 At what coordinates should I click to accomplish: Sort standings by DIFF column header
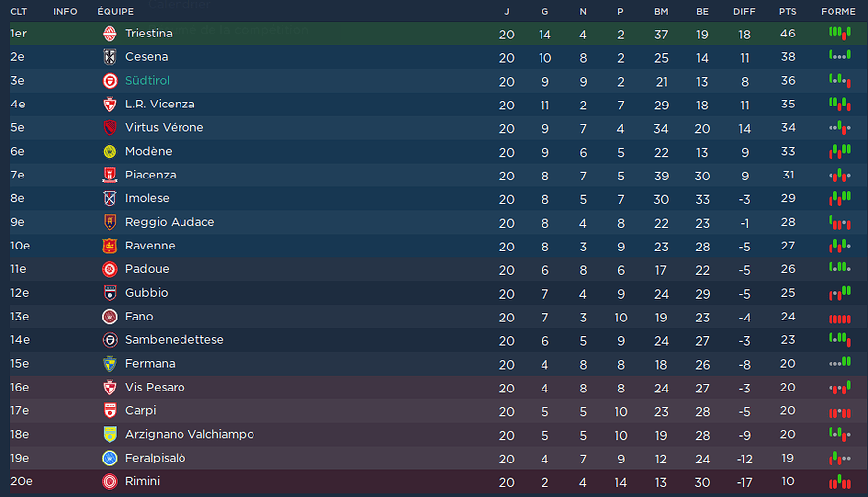744,11
